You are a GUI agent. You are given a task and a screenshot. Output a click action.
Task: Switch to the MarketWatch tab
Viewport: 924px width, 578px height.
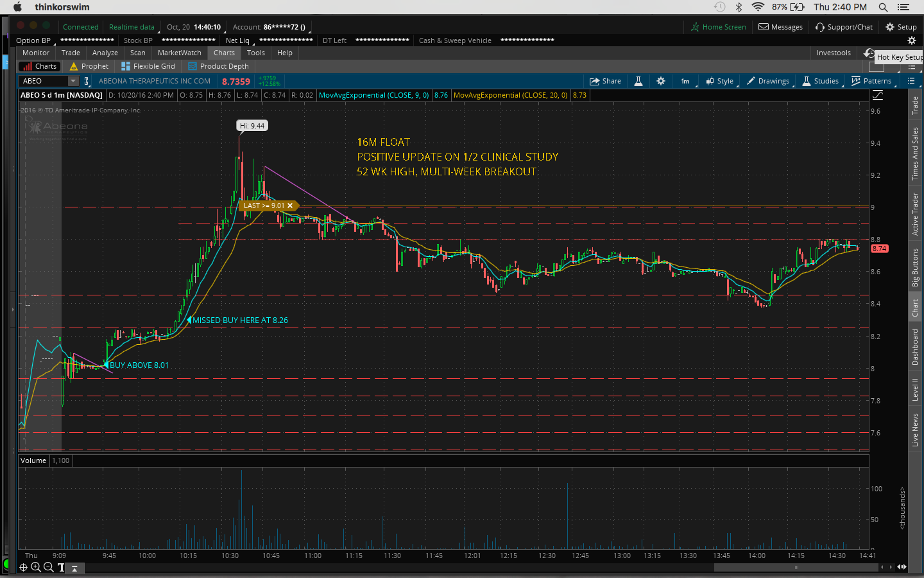(x=179, y=53)
